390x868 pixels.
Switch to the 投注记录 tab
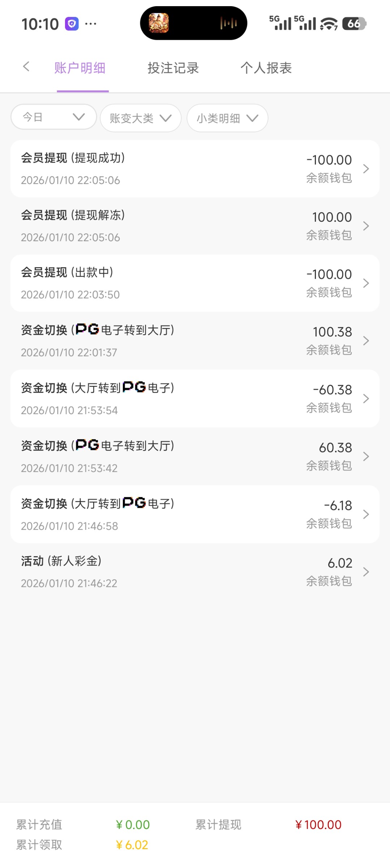(173, 68)
